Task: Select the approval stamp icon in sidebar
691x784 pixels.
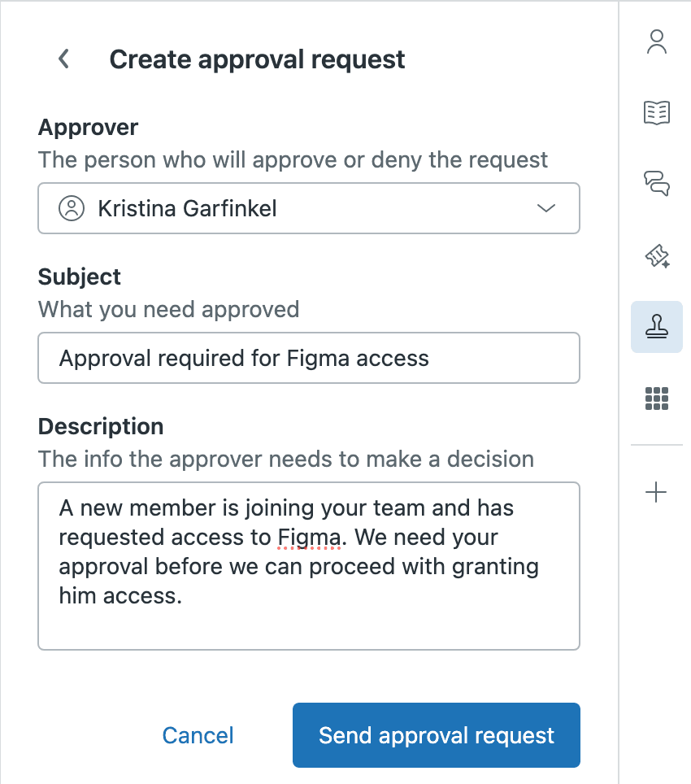Action: 657,327
